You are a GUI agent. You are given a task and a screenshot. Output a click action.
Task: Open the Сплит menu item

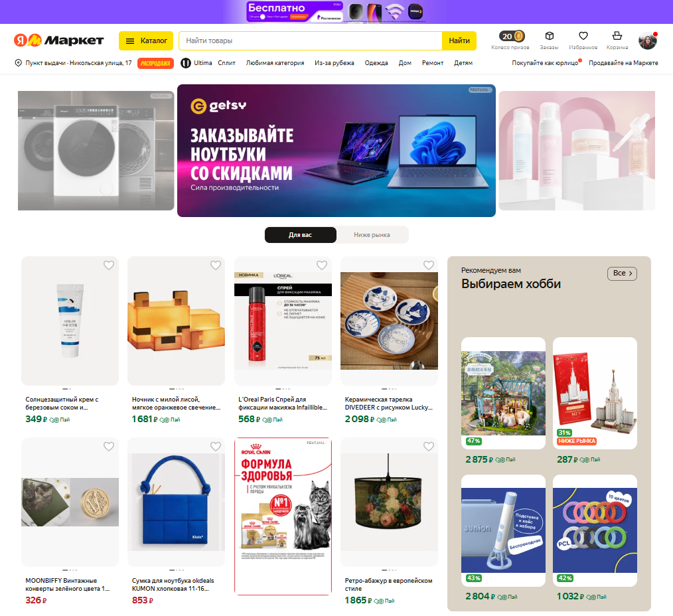tap(226, 63)
